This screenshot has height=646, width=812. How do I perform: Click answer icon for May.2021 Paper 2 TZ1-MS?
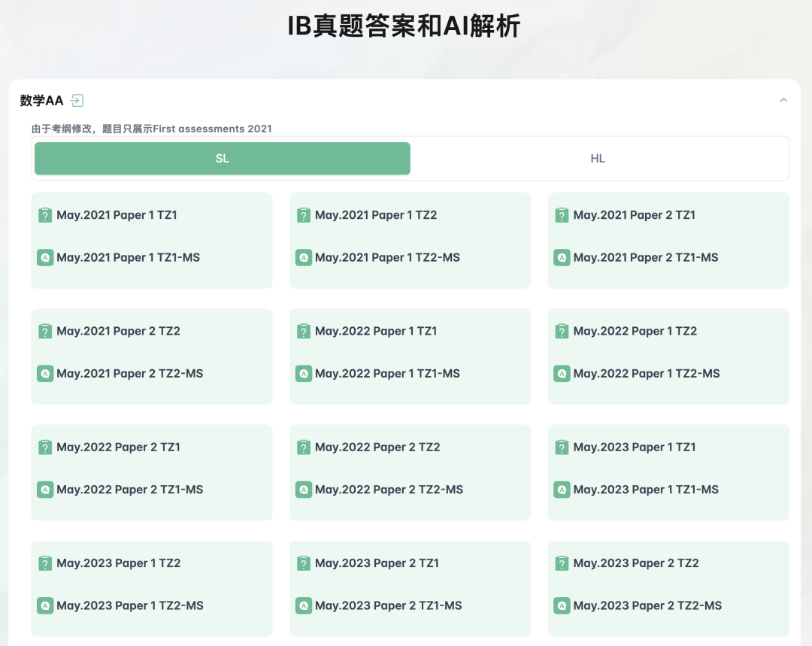[x=562, y=257]
